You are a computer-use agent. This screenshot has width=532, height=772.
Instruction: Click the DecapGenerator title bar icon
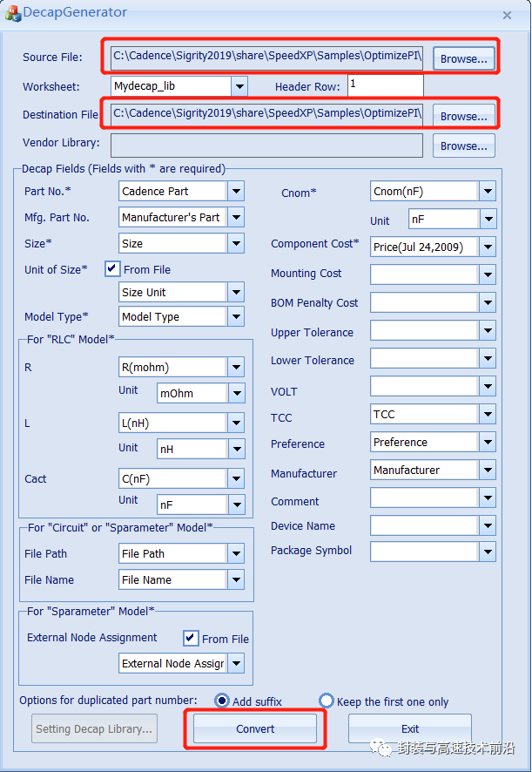13,13
